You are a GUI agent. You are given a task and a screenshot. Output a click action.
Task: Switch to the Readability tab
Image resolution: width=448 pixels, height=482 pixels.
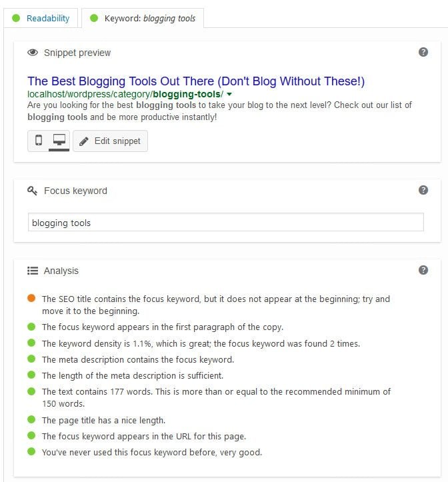(x=41, y=18)
